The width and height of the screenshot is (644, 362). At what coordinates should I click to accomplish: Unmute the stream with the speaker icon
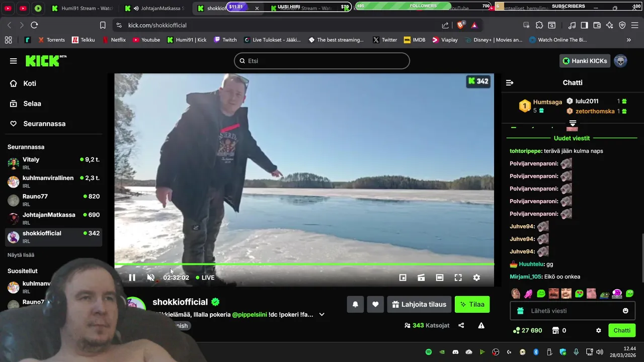pos(150,278)
